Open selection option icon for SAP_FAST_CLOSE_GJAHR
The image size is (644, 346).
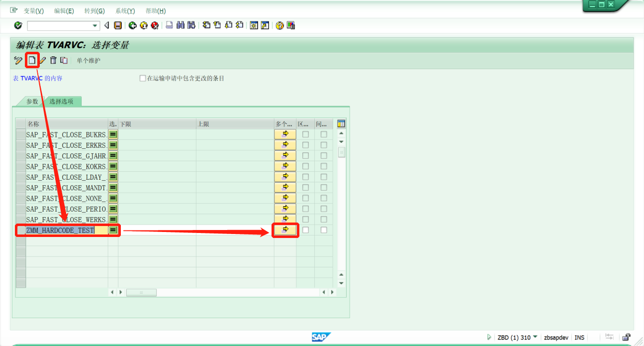pyautogui.click(x=112, y=155)
